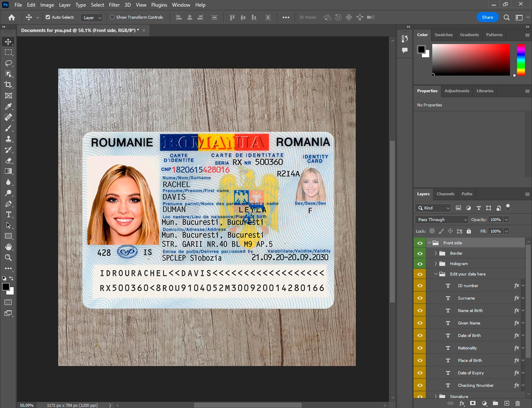Enable Show Transform Controls checkbox

pyautogui.click(x=112, y=17)
